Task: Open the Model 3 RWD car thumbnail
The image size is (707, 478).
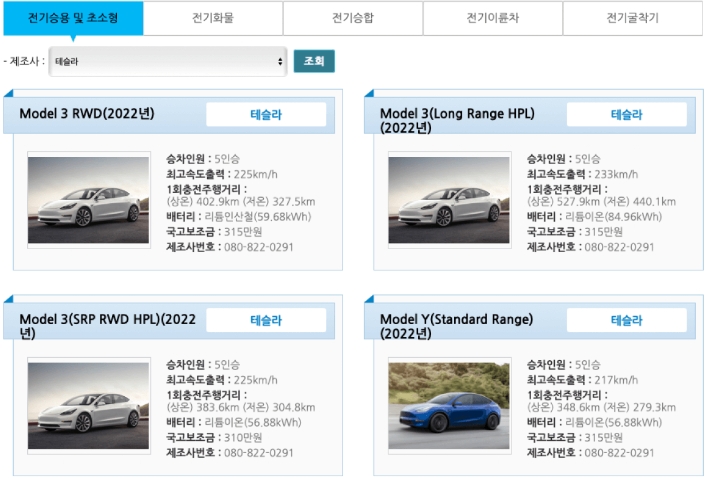Action: tap(89, 200)
